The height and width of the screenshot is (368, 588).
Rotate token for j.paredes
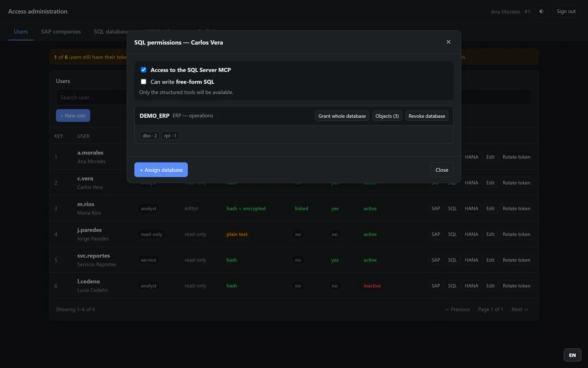516,234
